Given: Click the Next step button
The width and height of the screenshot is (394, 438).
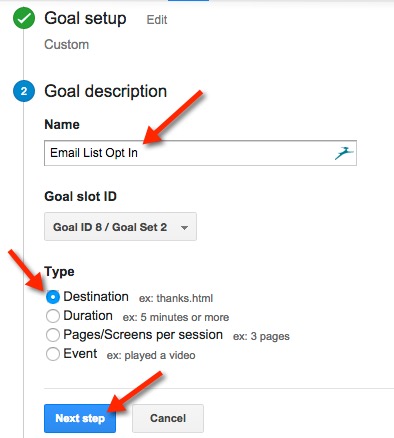Looking at the screenshot, I should tap(80, 418).
